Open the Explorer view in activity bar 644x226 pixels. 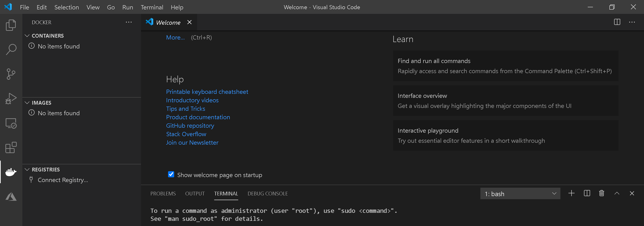coord(11,25)
